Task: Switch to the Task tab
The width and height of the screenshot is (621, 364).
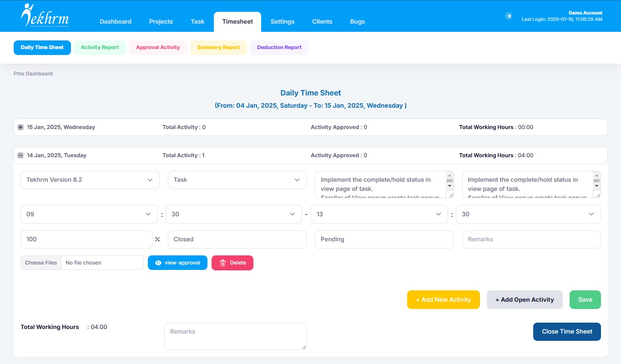Action: coord(197,21)
